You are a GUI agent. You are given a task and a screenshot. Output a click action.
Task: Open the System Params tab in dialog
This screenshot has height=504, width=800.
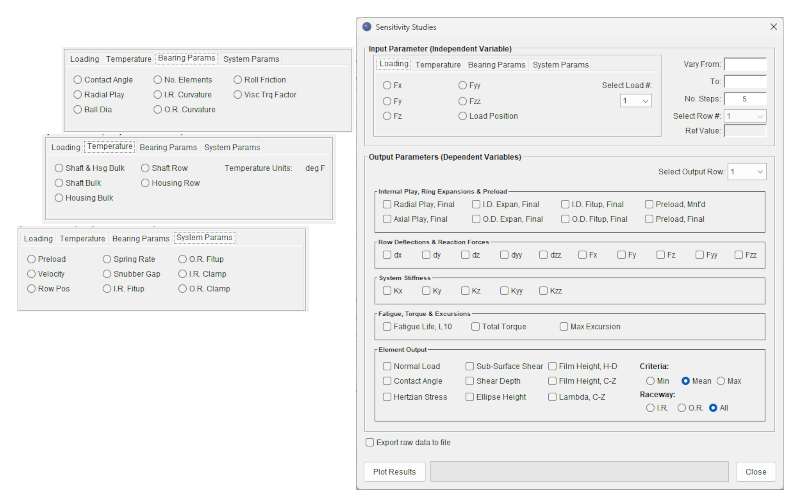tap(560, 65)
